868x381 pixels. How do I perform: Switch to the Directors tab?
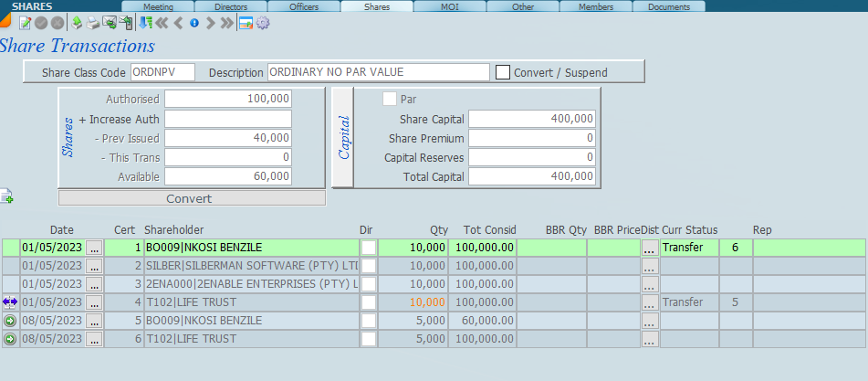point(231,6)
